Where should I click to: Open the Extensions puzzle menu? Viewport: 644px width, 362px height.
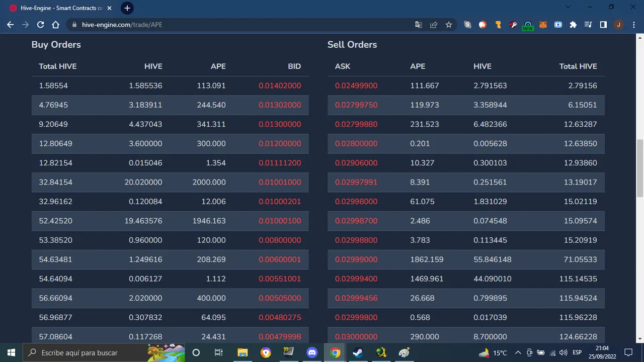[573, 25]
